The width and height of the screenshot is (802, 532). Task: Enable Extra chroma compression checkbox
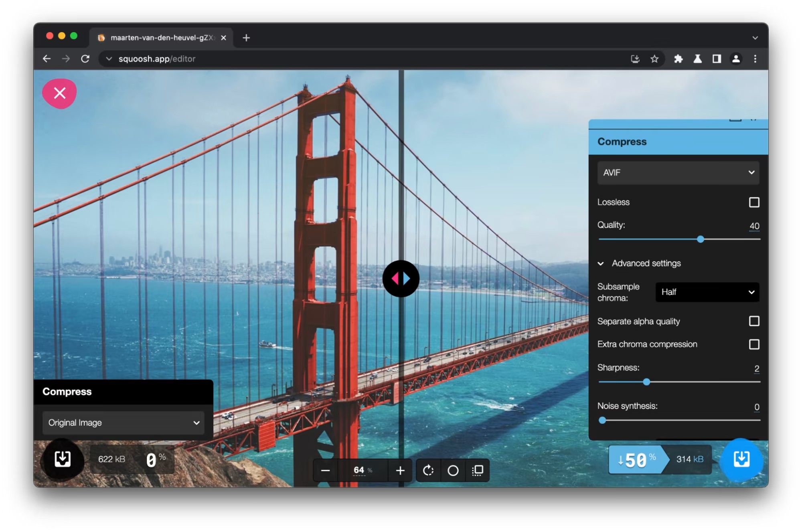pyautogui.click(x=754, y=344)
